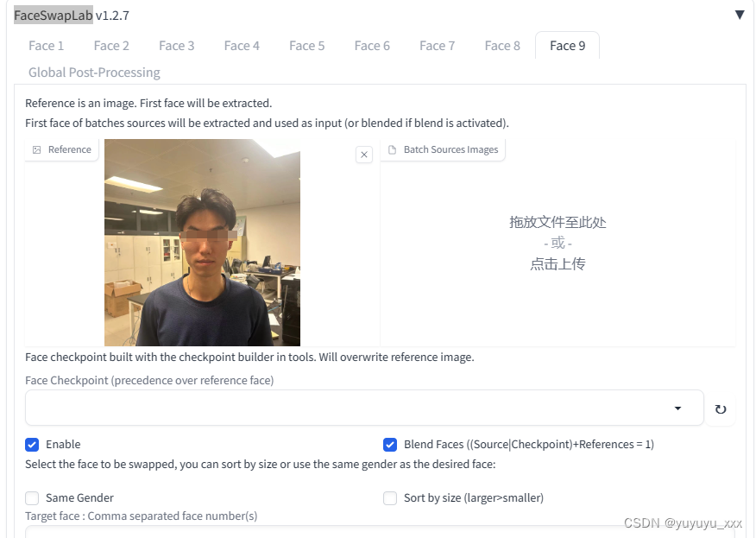Image resolution: width=756 pixels, height=538 pixels.
Task: Click the FaceSwapLab v1.2.7 title
Action: 72,16
